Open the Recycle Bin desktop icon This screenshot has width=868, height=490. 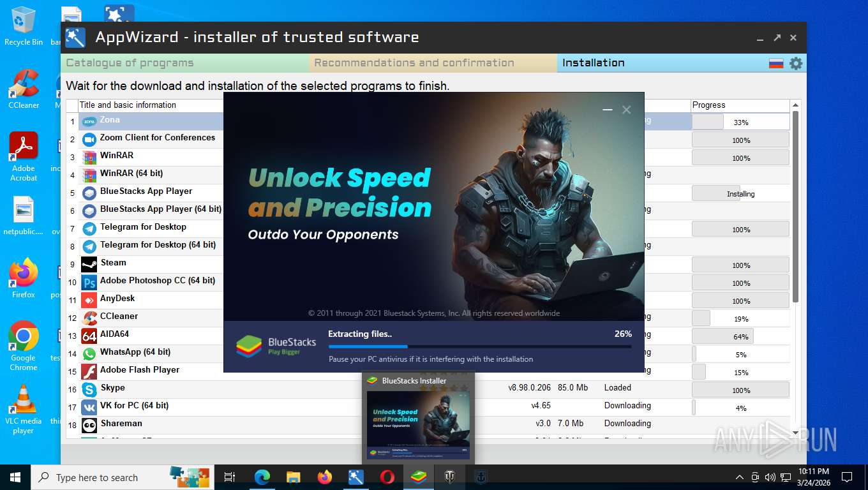(x=24, y=26)
